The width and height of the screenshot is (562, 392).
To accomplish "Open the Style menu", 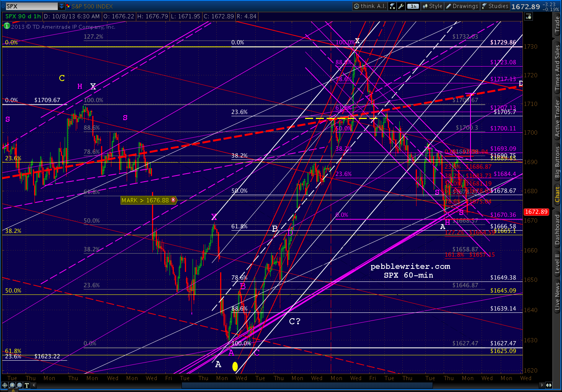I will 432,6.
